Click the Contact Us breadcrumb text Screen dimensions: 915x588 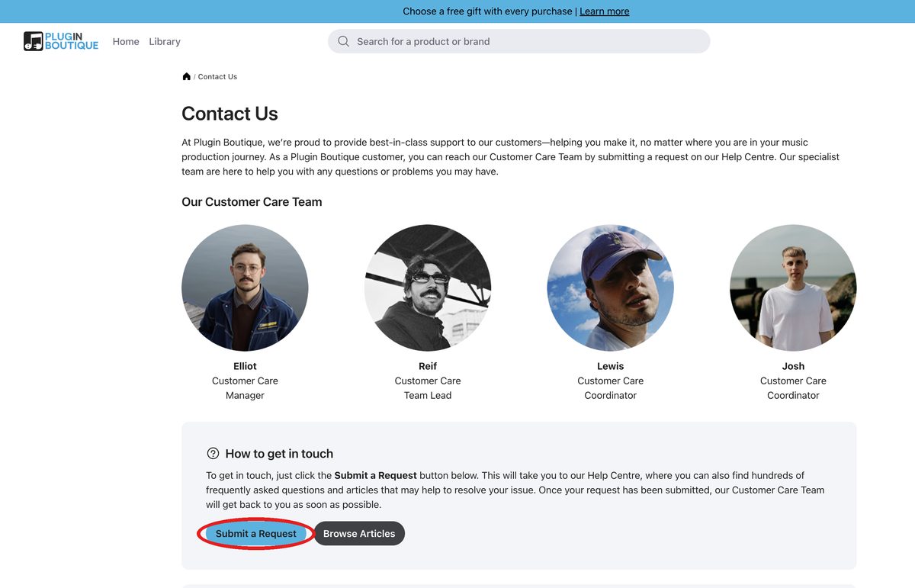(217, 76)
